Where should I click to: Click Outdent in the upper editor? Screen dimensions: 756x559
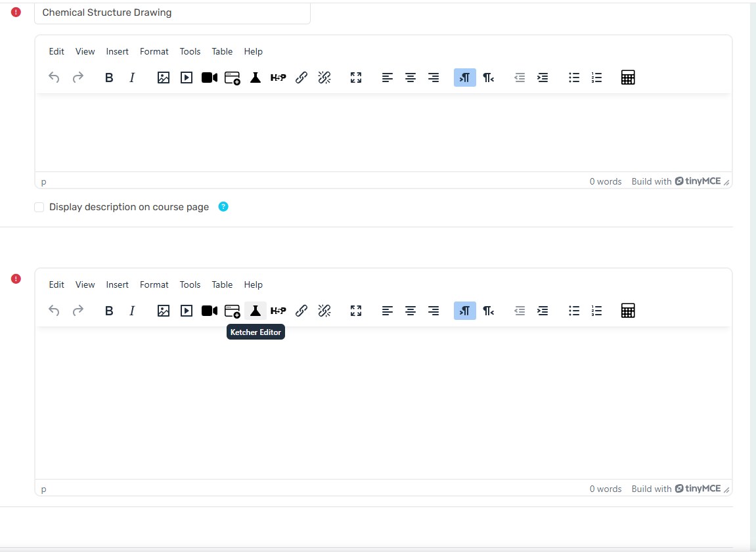tap(520, 78)
